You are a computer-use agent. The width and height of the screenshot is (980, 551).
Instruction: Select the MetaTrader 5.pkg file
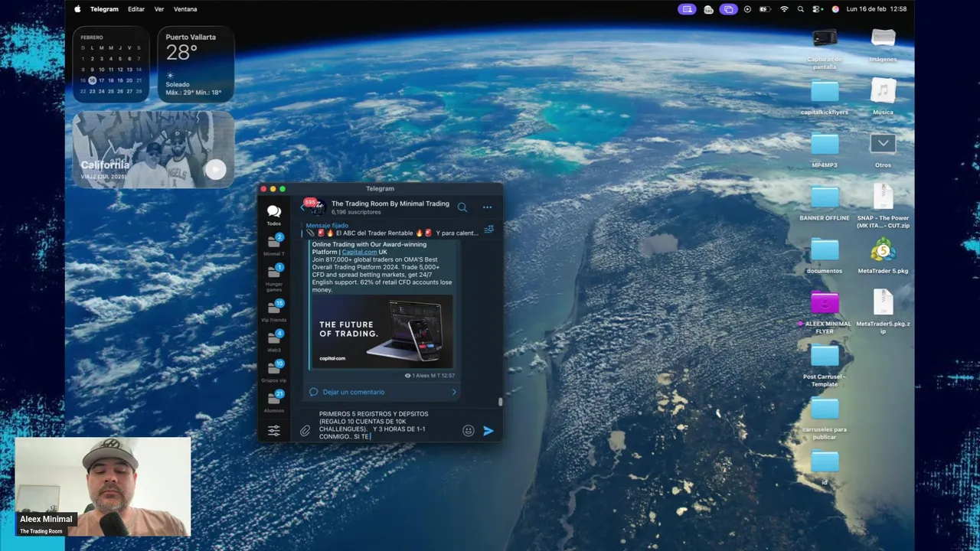(883, 256)
